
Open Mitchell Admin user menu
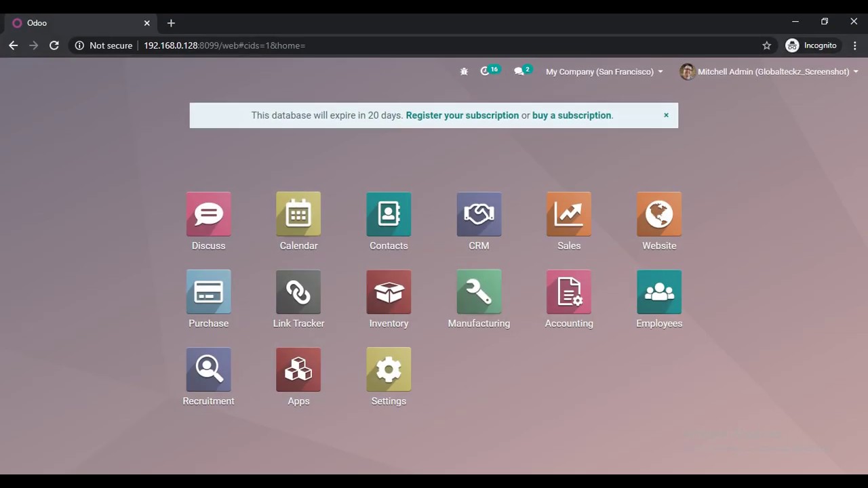tap(769, 71)
